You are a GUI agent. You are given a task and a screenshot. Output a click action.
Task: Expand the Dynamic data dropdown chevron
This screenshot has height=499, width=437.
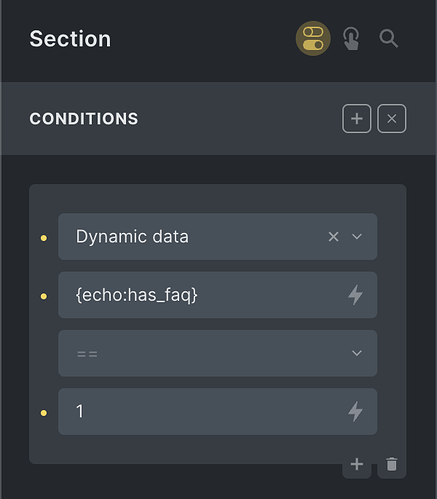(357, 237)
